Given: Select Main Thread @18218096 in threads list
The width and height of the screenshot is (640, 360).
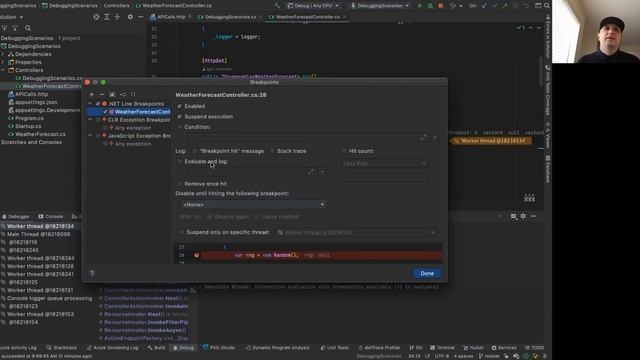Looking at the screenshot, I should [x=39, y=234].
